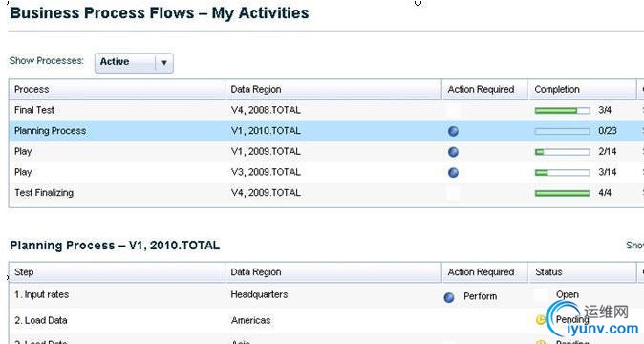This screenshot has height=344, width=644.
Task: Click the Planning Process row name
Action: [x=50, y=131]
